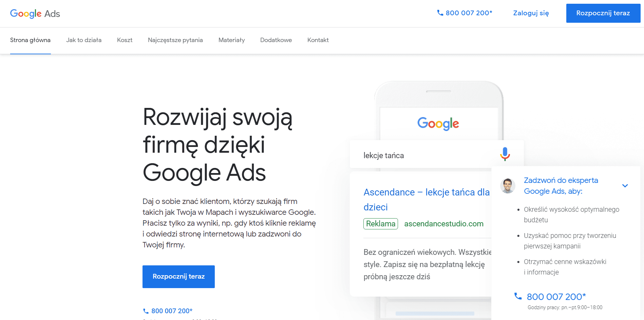Click the lekcje tańca search field
This screenshot has height=320, width=644.
pyautogui.click(x=407, y=155)
